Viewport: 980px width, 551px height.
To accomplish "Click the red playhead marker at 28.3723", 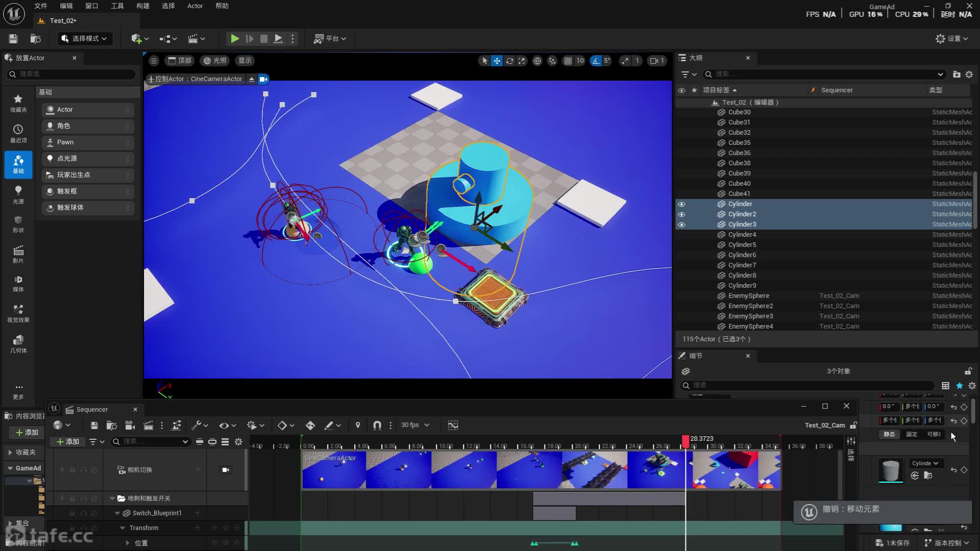I will point(685,440).
